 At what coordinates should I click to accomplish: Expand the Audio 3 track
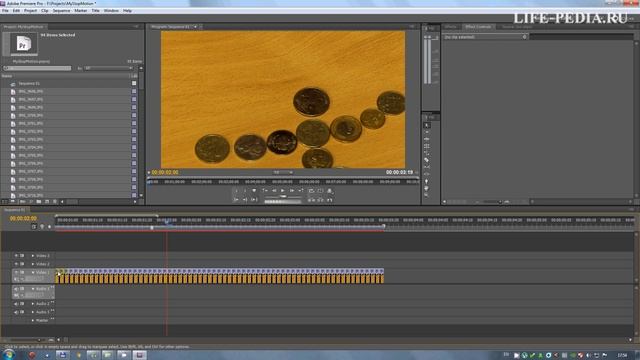tap(33, 312)
